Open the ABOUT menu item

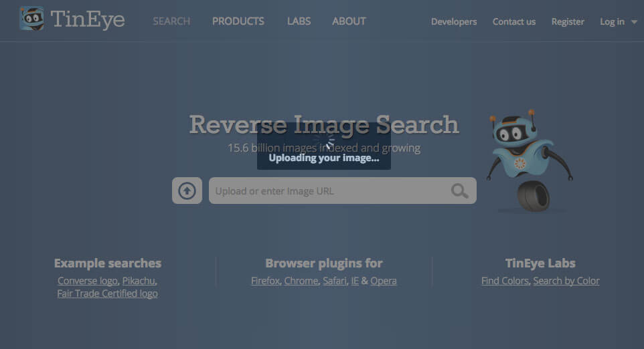tap(349, 21)
